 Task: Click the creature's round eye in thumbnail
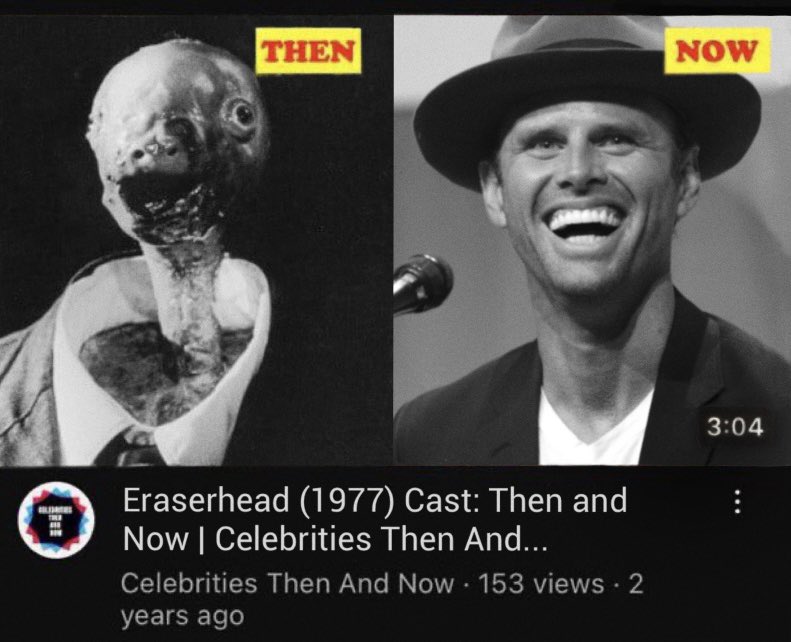(243, 114)
